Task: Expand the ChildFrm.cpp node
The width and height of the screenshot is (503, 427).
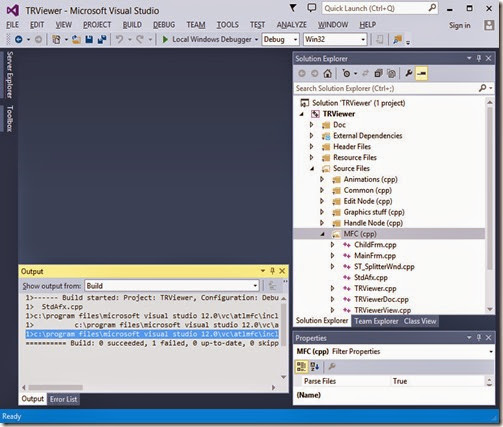Action: click(x=332, y=245)
